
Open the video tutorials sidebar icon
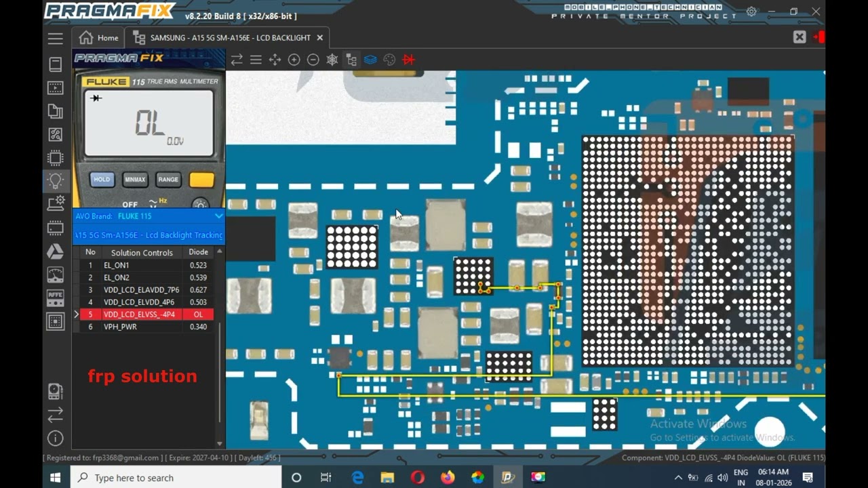coord(56,88)
